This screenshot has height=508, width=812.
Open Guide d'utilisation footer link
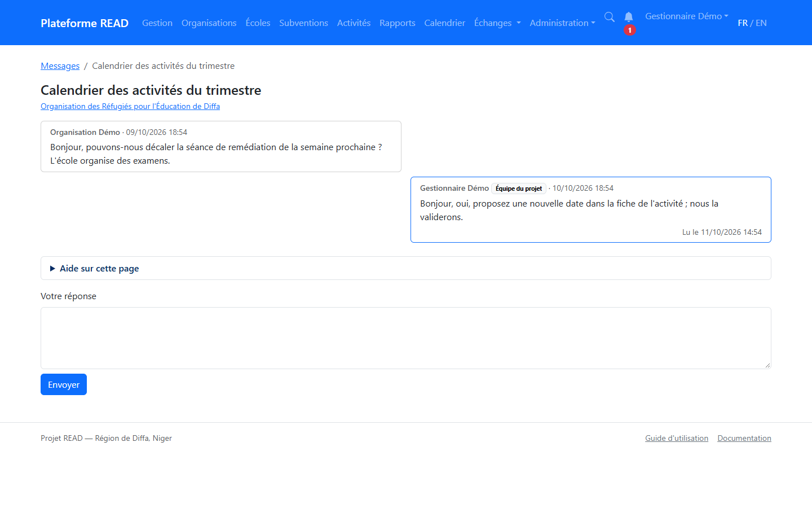(677, 438)
